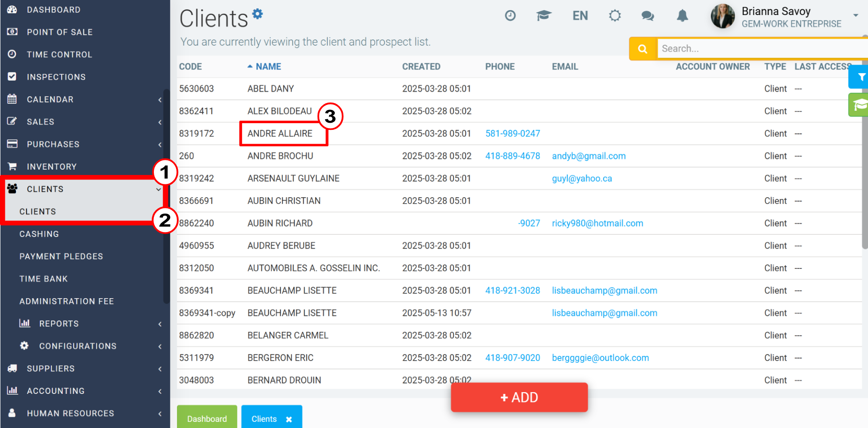Open the green tutorial side tab
This screenshot has width=868, height=428.
click(x=859, y=105)
